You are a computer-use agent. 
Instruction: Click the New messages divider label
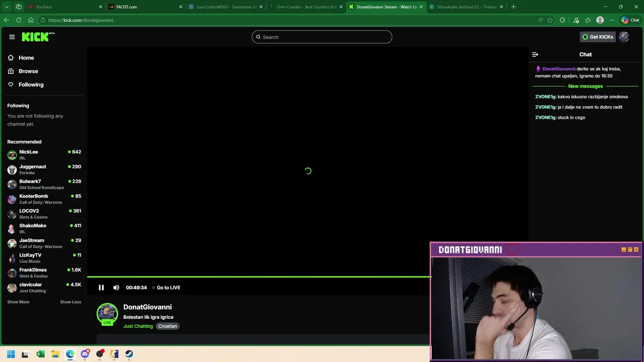click(x=585, y=86)
